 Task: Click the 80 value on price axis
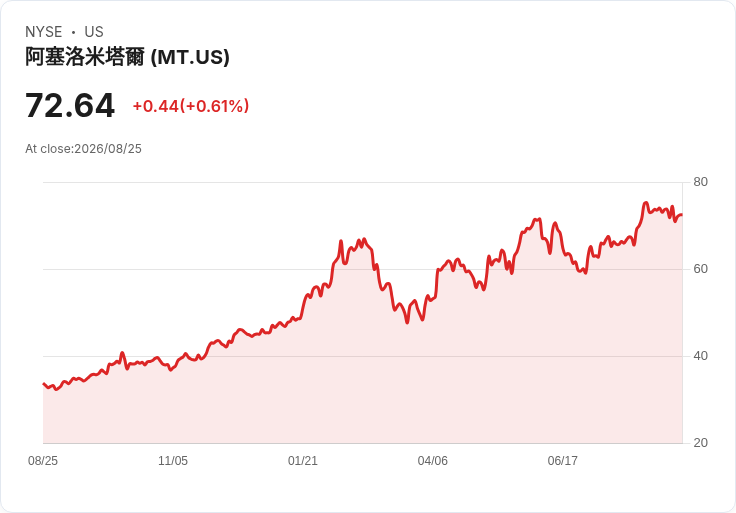700,182
